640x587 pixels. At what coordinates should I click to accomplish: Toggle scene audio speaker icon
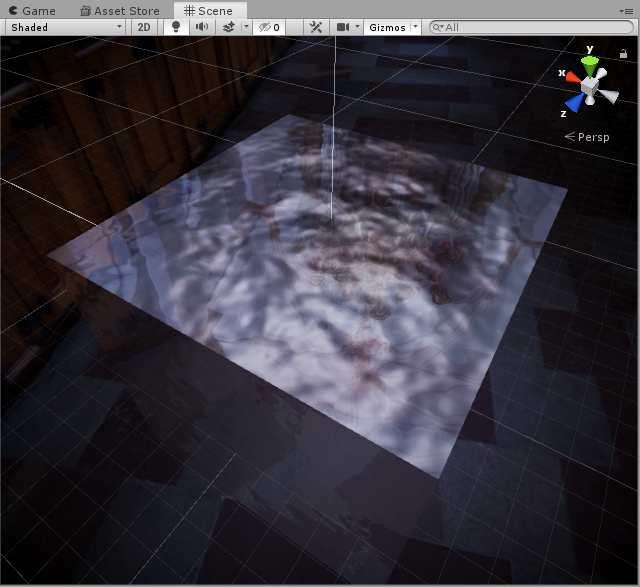(x=202, y=27)
